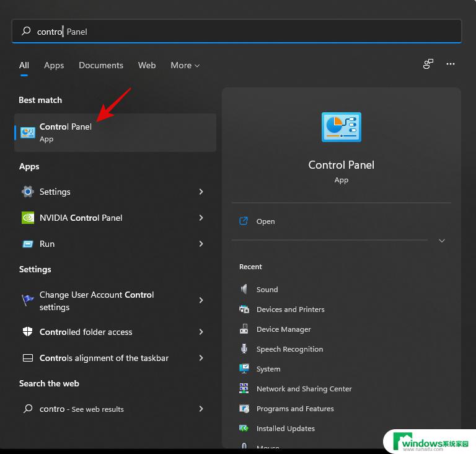Open recent item Speech Recognition

[x=289, y=349]
